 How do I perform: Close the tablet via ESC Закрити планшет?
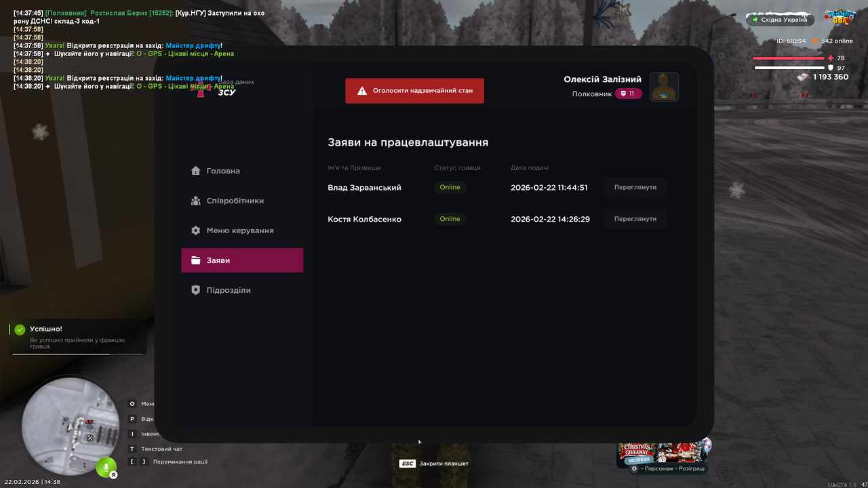coord(434,464)
